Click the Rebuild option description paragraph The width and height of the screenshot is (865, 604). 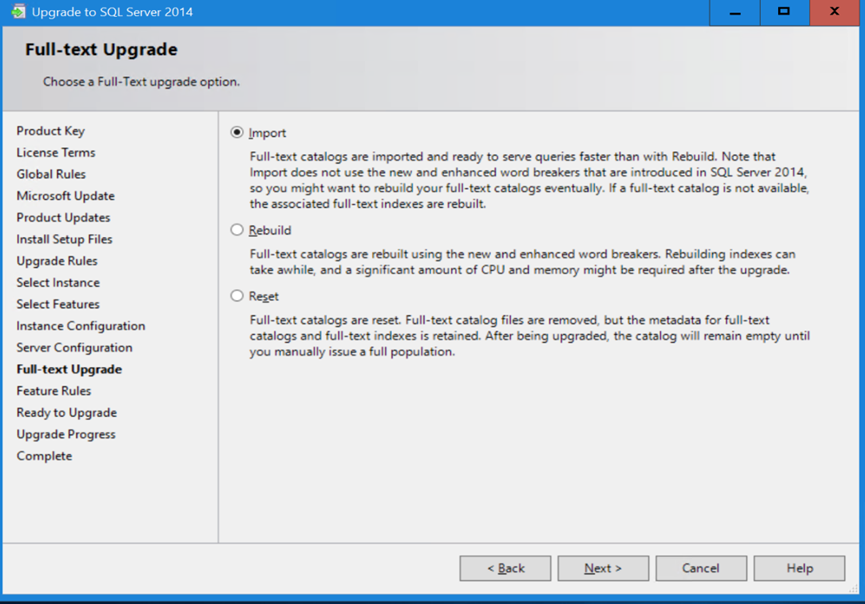point(522,262)
